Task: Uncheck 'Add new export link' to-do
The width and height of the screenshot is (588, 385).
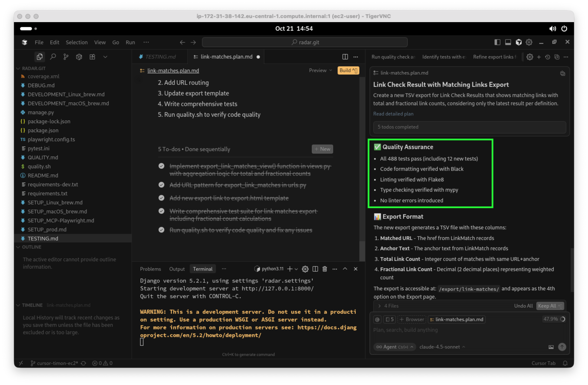Action: point(161,198)
